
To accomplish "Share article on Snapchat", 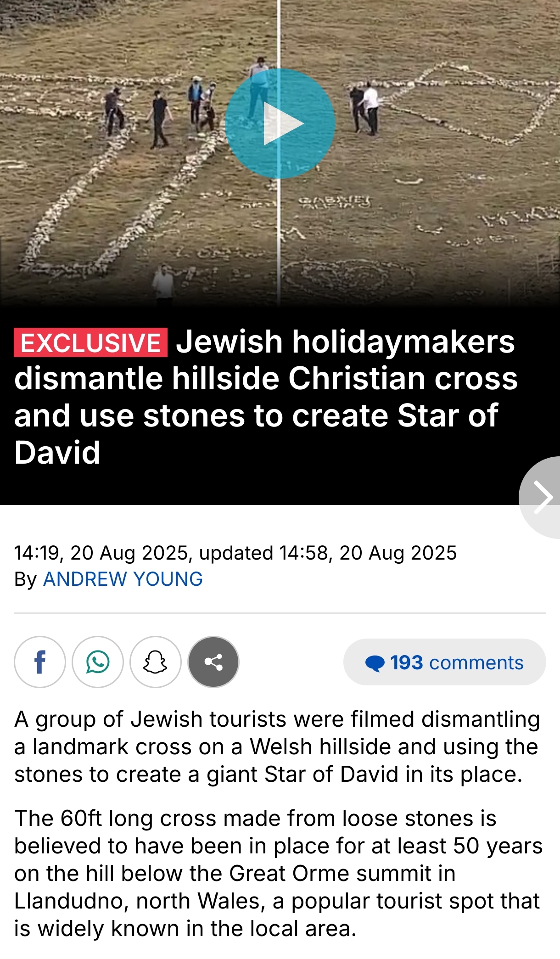I will tap(156, 662).
